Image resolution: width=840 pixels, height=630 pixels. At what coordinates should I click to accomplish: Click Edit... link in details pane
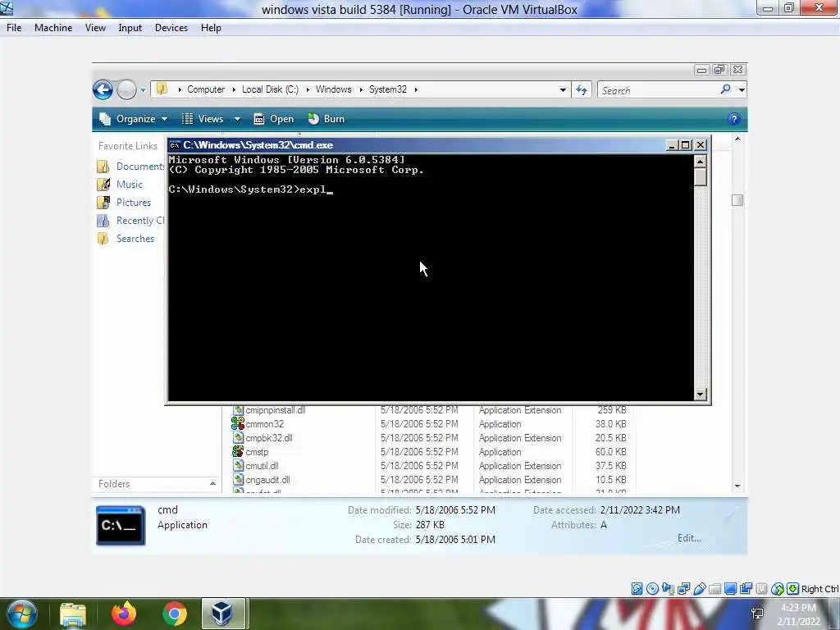coord(689,538)
